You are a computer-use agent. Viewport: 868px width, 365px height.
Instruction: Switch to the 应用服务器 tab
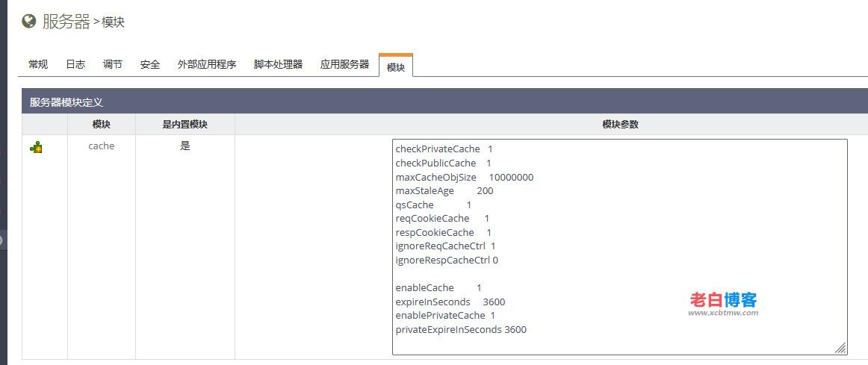pos(344,64)
